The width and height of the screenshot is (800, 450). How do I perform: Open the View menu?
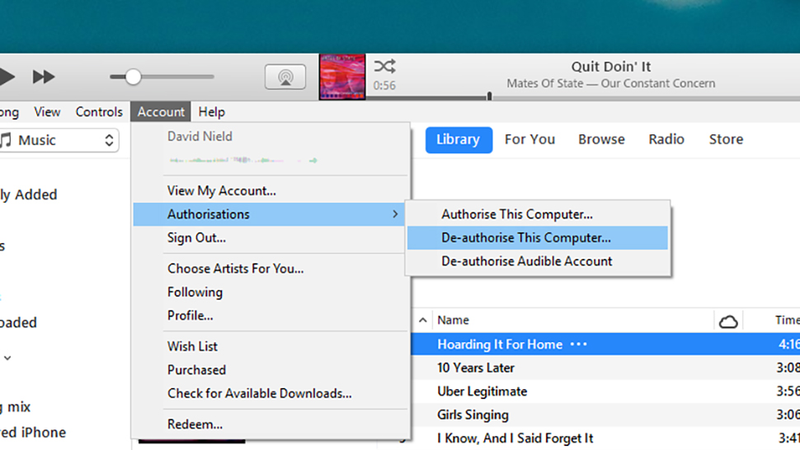tap(47, 112)
